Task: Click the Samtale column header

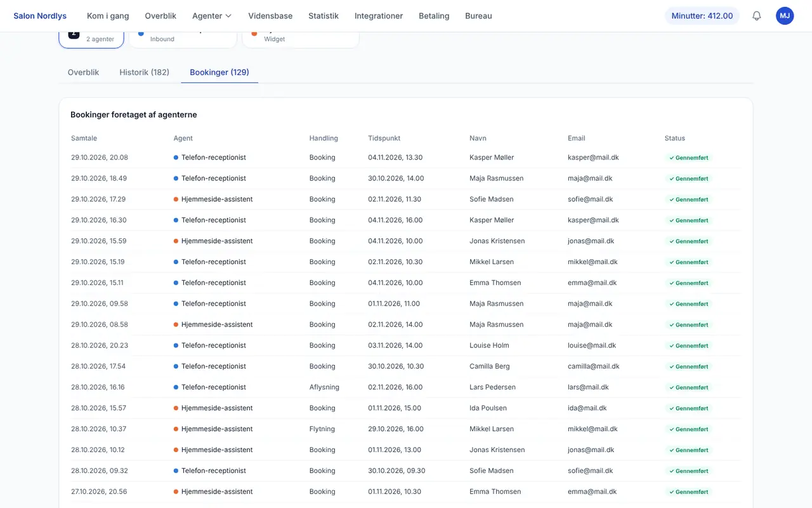Action: click(x=84, y=138)
